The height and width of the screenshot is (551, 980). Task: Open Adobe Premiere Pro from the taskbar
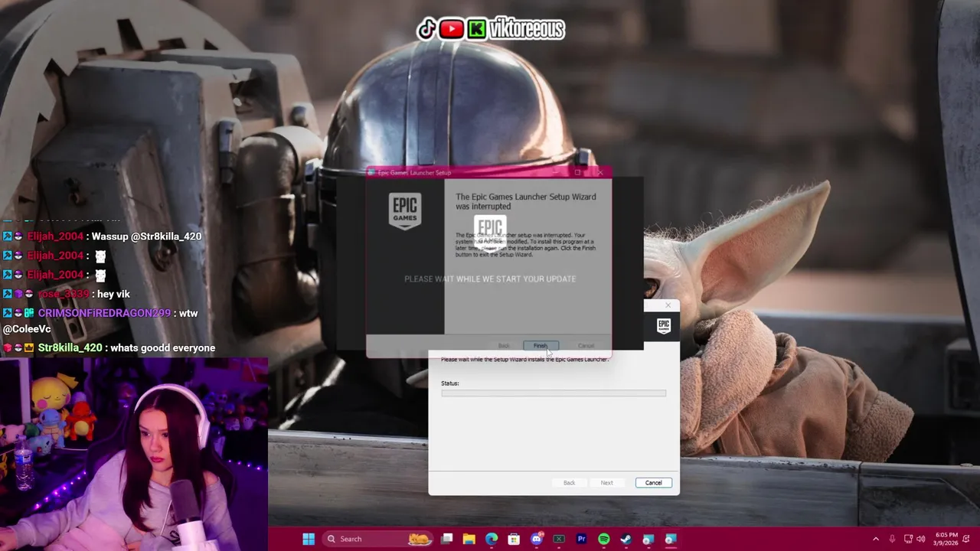pos(581,539)
